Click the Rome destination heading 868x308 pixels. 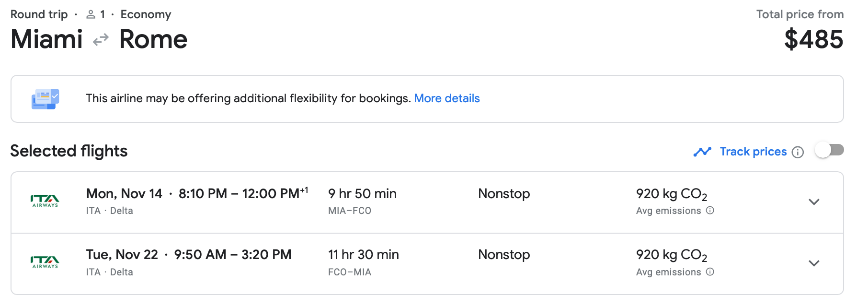pos(153,39)
